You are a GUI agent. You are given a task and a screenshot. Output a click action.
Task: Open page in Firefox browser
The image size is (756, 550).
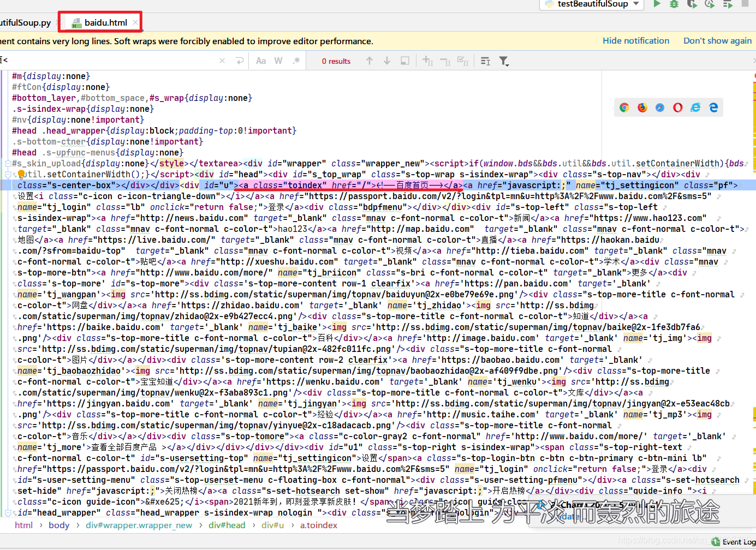pos(642,107)
